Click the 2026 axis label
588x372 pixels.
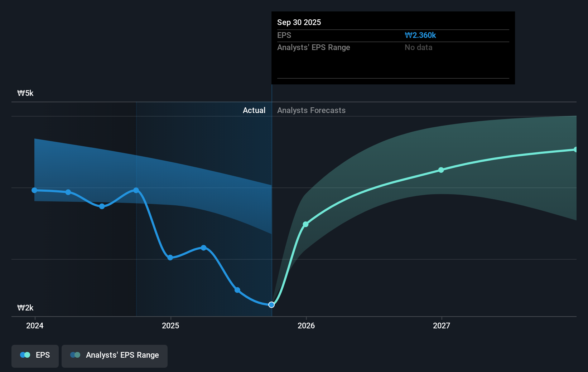(x=306, y=325)
